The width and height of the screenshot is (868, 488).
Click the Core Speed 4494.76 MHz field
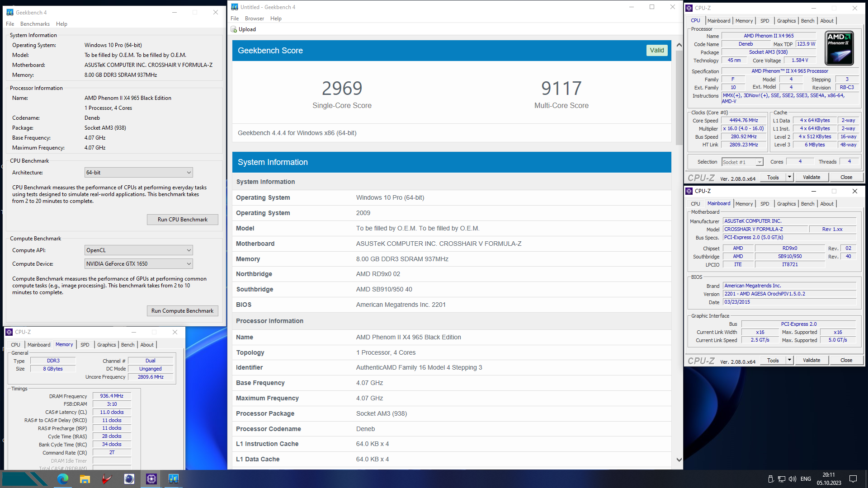coord(744,121)
